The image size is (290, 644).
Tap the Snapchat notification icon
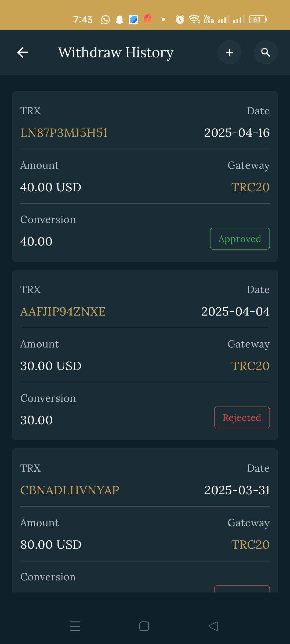(x=119, y=20)
